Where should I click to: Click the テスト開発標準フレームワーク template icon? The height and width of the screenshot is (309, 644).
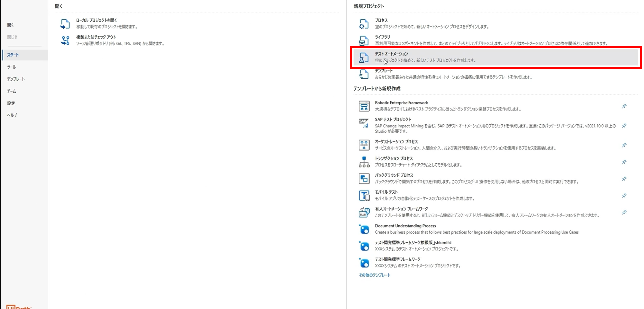point(364,263)
